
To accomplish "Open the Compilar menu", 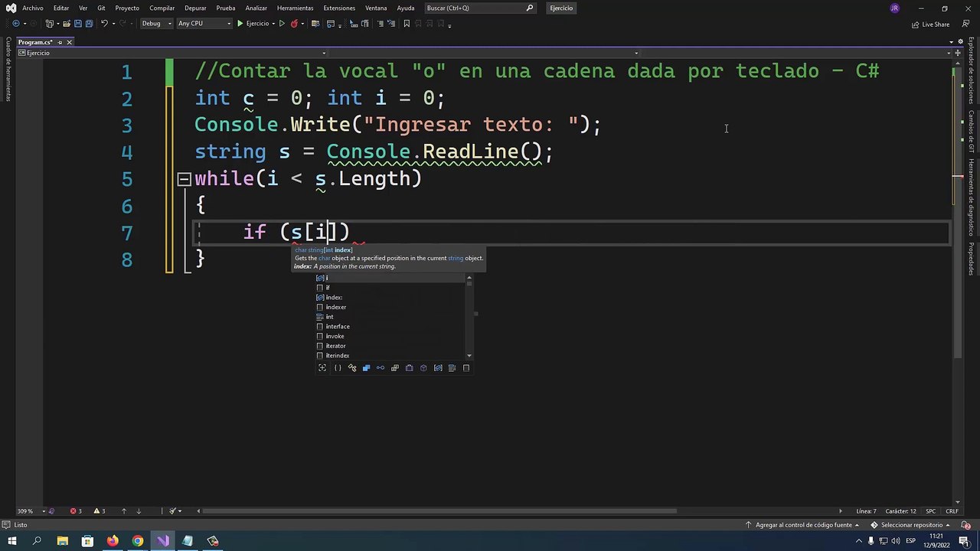I will [162, 8].
